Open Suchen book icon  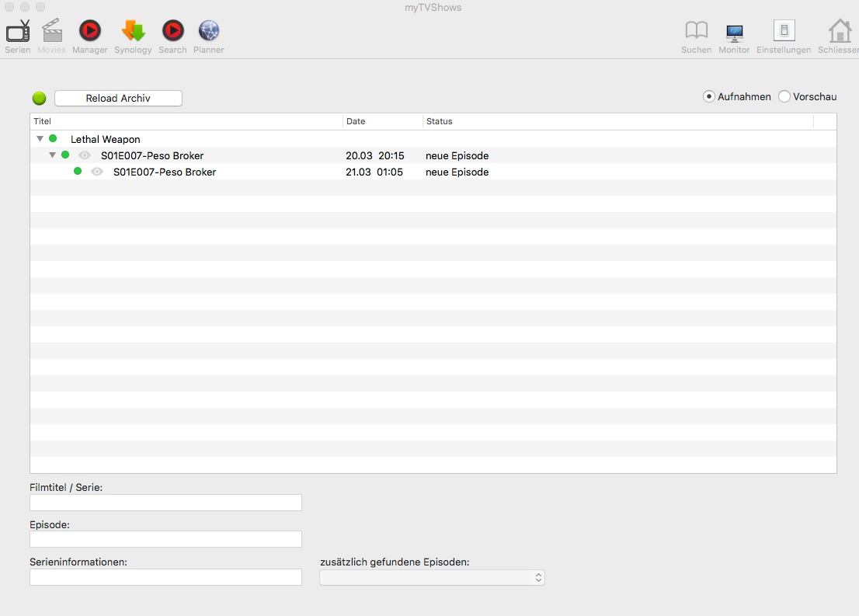pos(696,32)
